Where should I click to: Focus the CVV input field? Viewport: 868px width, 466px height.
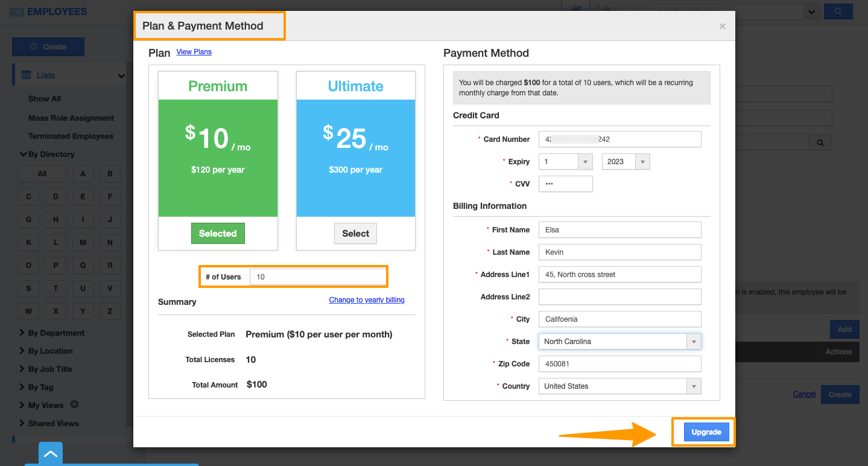[x=565, y=184]
